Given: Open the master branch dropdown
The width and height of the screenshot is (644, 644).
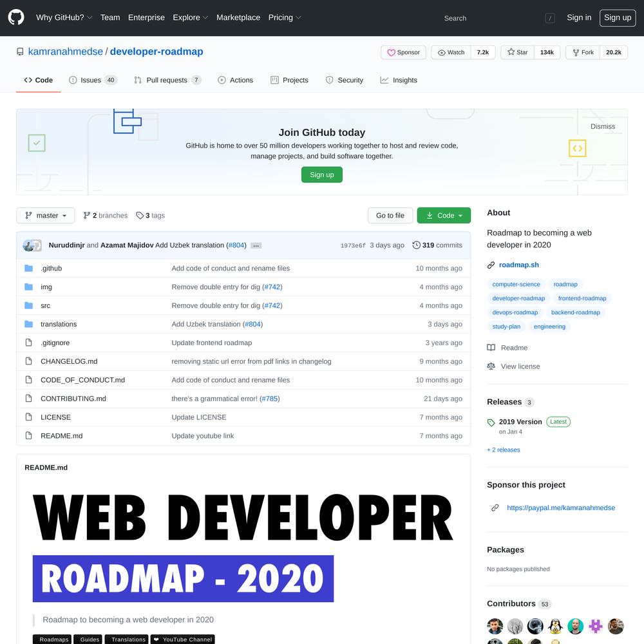Looking at the screenshot, I should [x=46, y=216].
